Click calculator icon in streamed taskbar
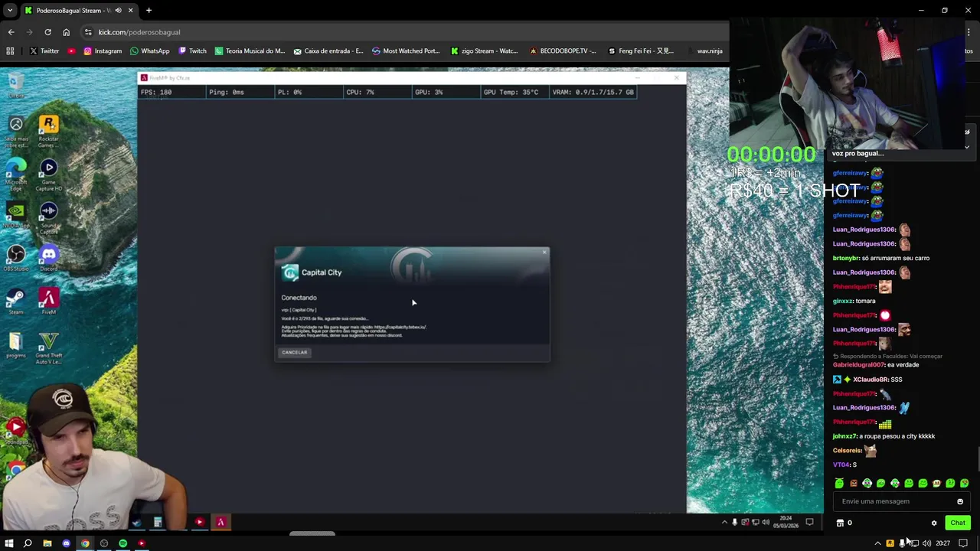Image resolution: width=980 pixels, height=551 pixels. click(x=158, y=522)
